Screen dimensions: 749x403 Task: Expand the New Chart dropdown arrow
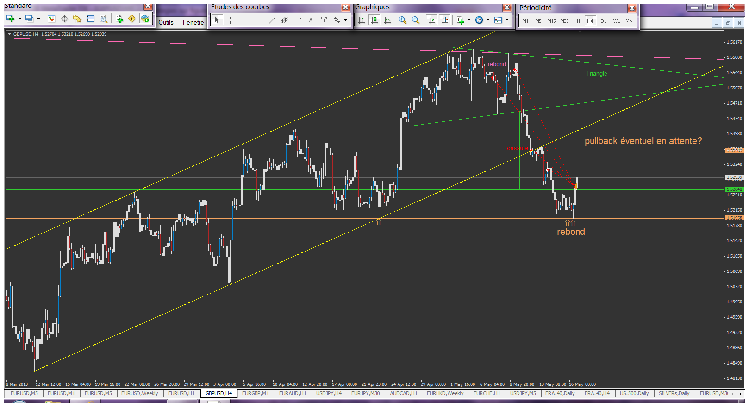(20, 19)
